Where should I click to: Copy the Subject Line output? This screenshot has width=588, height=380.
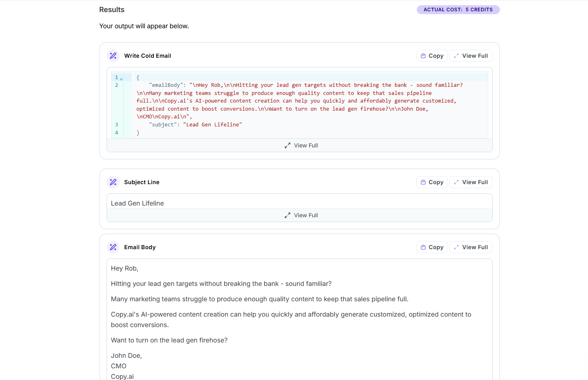[432, 182]
